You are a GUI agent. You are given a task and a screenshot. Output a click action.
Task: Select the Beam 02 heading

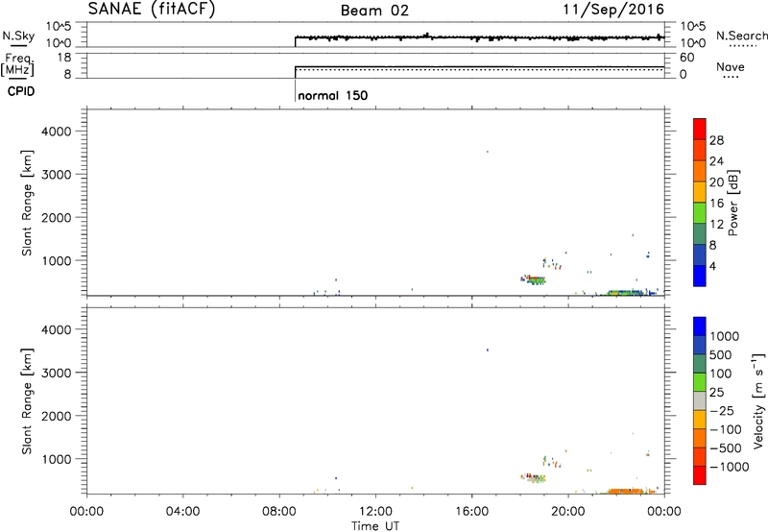pyautogui.click(x=374, y=11)
